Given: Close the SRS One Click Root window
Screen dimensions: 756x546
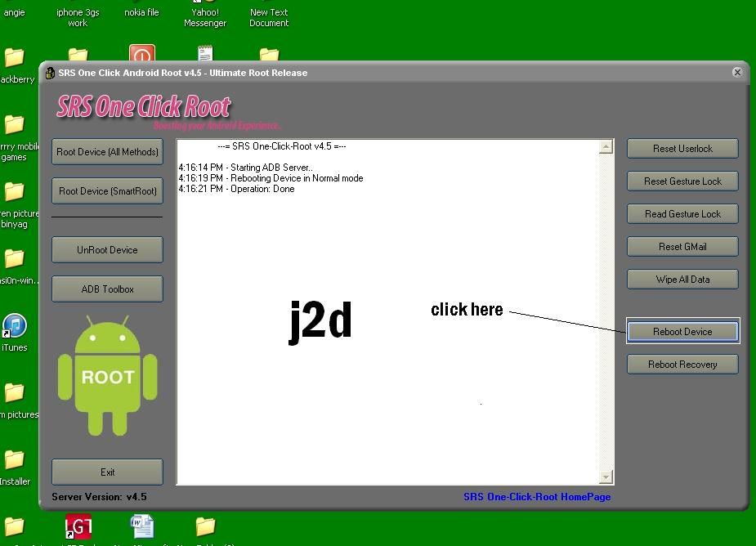Looking at the screenshot, I should [737, 73].
